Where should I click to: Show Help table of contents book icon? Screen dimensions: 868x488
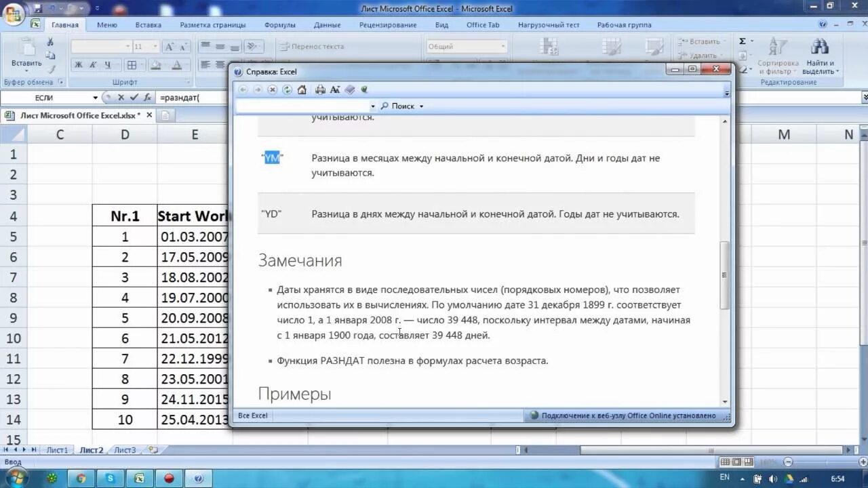click(x=350, y=89)
